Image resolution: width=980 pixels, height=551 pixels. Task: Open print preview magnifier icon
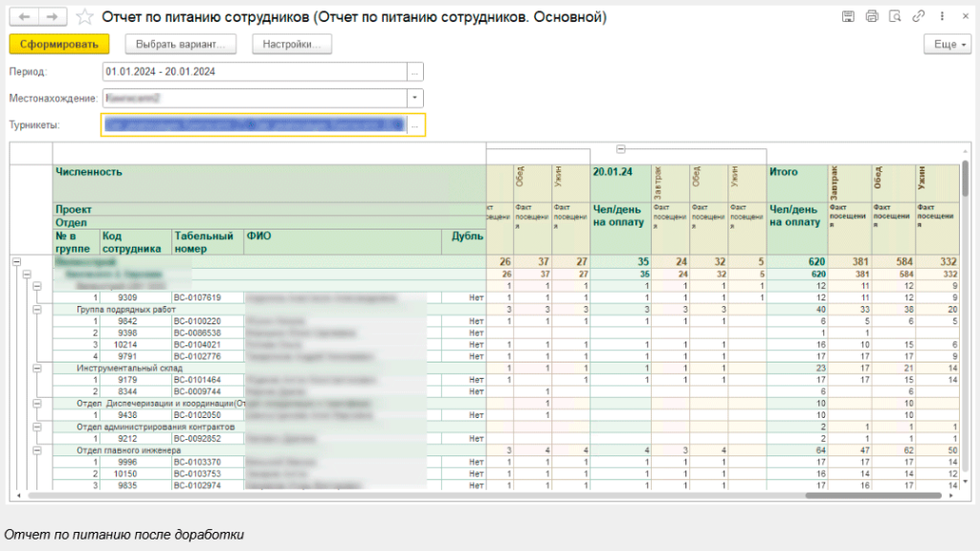[895, 16]
